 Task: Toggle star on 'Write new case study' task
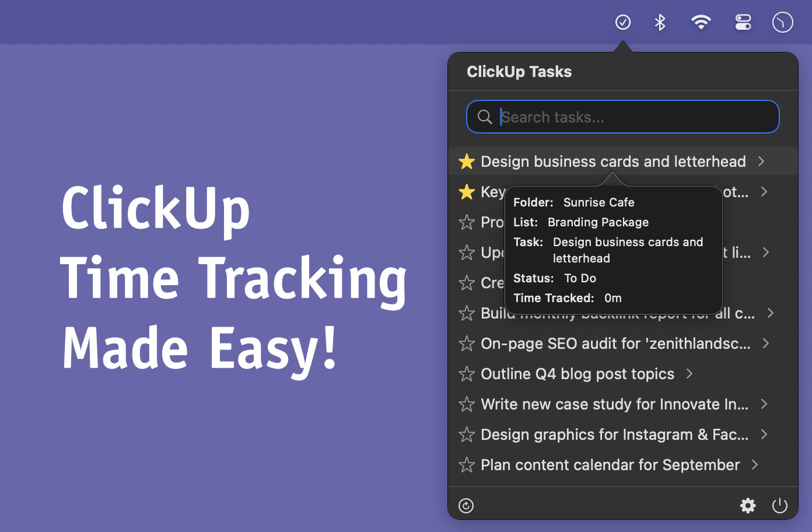[467, 404]
